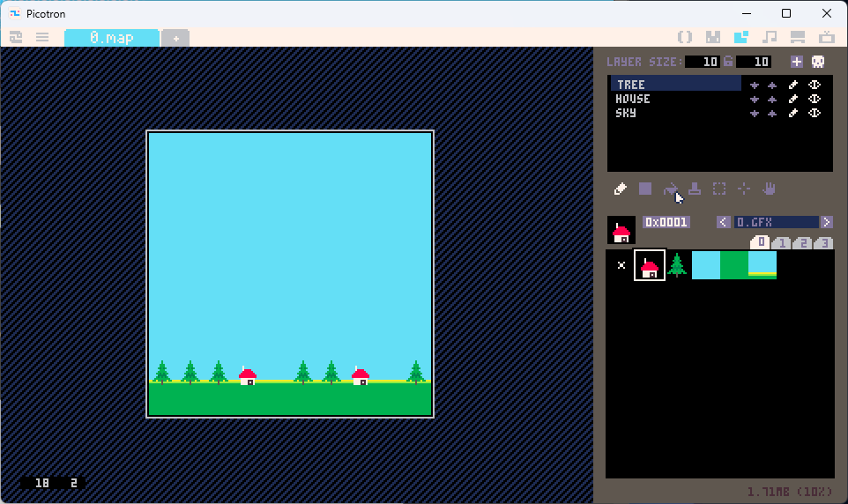Switch to the map editor workspace
Viewport: 848px width, 504px height.
click(741, 37)
